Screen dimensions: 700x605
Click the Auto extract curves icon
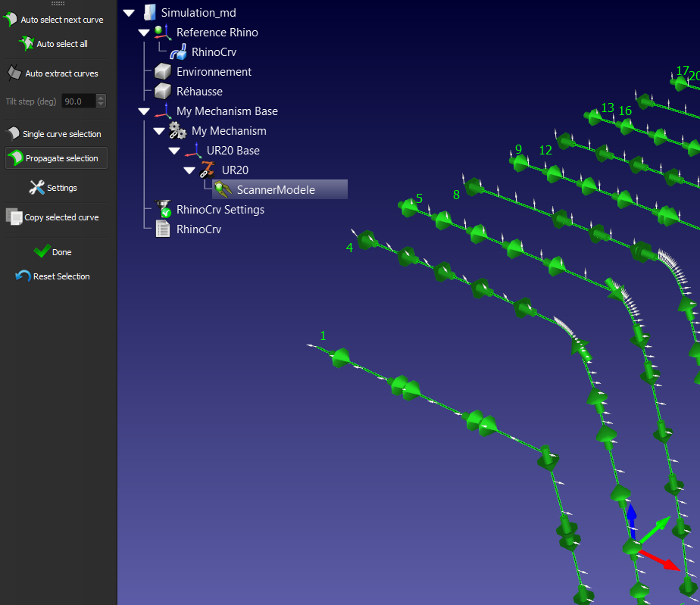point(14,73)
